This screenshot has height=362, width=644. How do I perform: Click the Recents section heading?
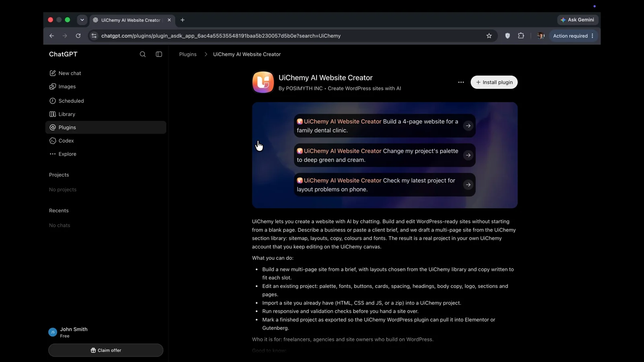pyautogui.click(x=59, y=211)
